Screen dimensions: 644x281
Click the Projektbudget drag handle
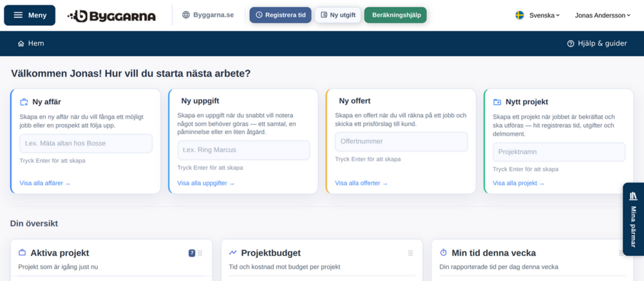point(410,253)
